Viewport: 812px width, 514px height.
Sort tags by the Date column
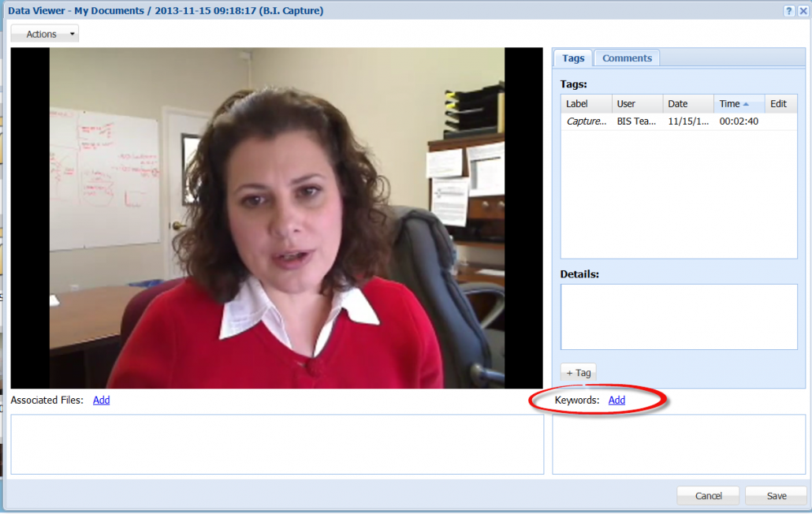pyautogui.click(x=677, y=103)
